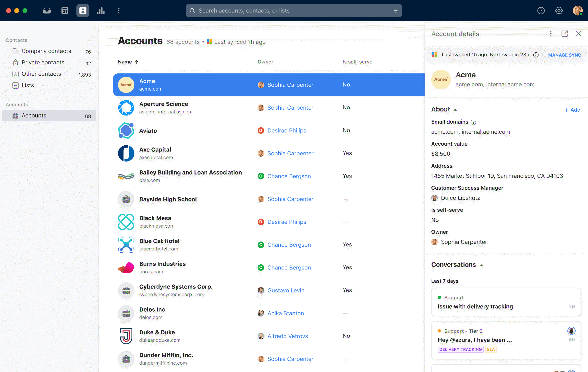588x372 pixels.
Task: Open Private contacts in sidebar
Action: pos(49,63)
